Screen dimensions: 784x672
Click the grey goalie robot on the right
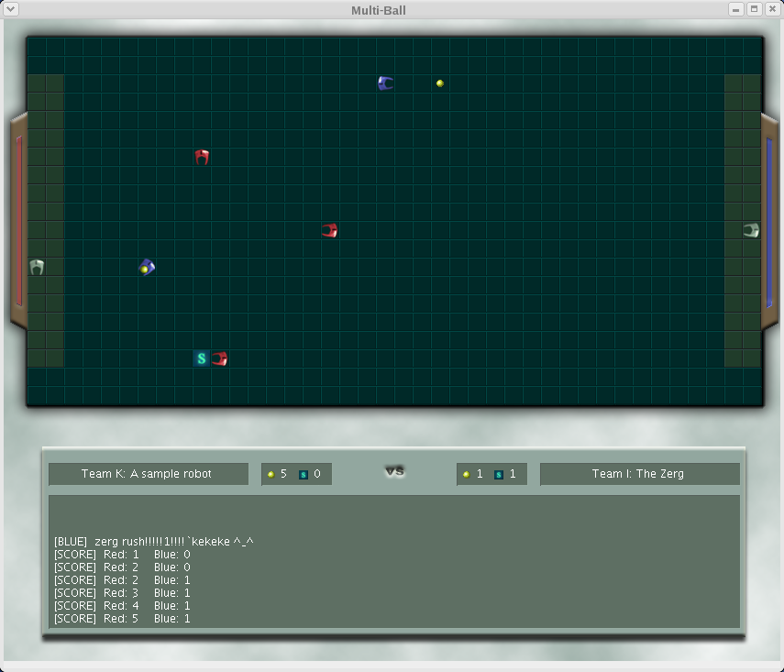coord(751,230)
